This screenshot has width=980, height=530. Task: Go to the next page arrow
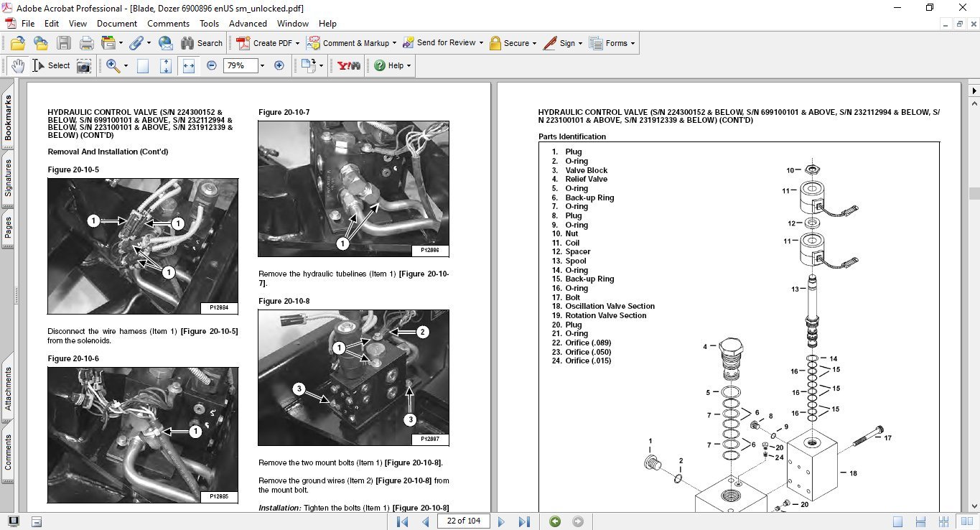[502, 521]
